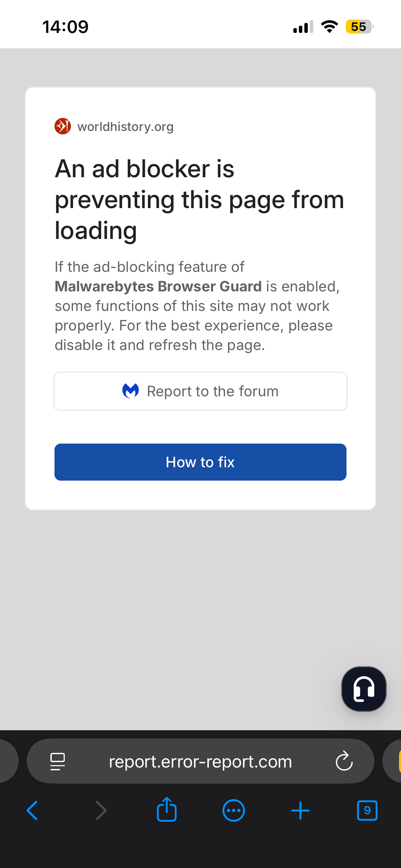Tap the worldhistory.org site favicon
401x868 pixels.
[63, 126]
